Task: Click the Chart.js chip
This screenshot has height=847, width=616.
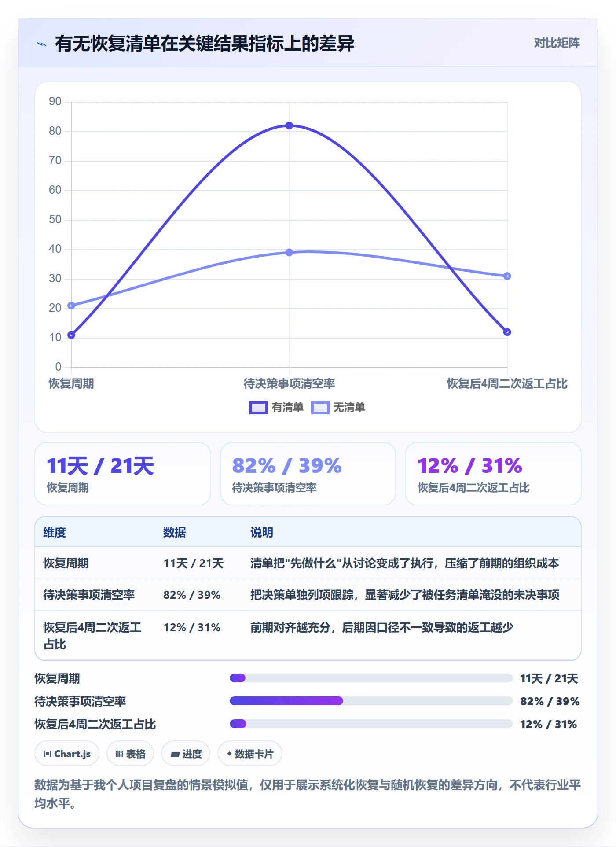Action: pos(67,754)
